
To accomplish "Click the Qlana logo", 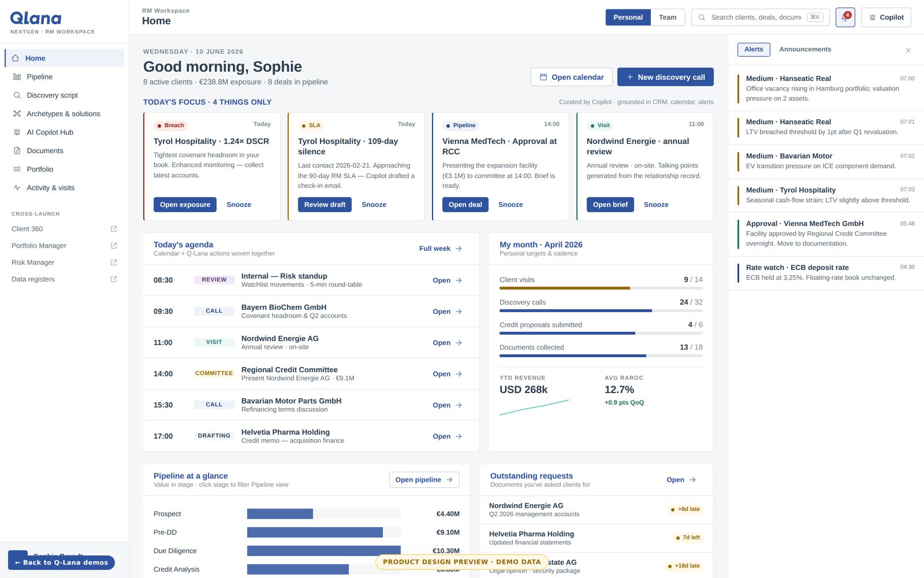I will click(x=36, y=18).
